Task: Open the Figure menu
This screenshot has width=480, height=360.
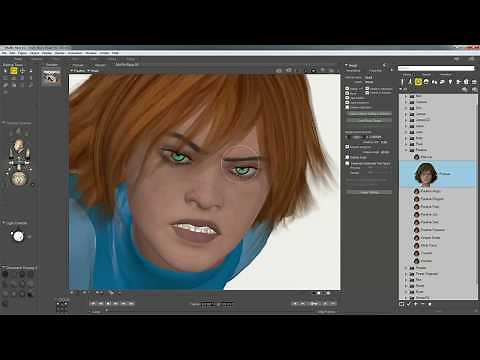Action: [x=23, y=53]
